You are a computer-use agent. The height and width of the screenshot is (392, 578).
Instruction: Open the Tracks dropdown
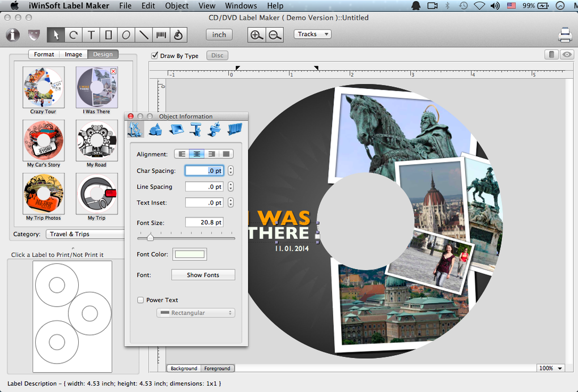point(312,34)
